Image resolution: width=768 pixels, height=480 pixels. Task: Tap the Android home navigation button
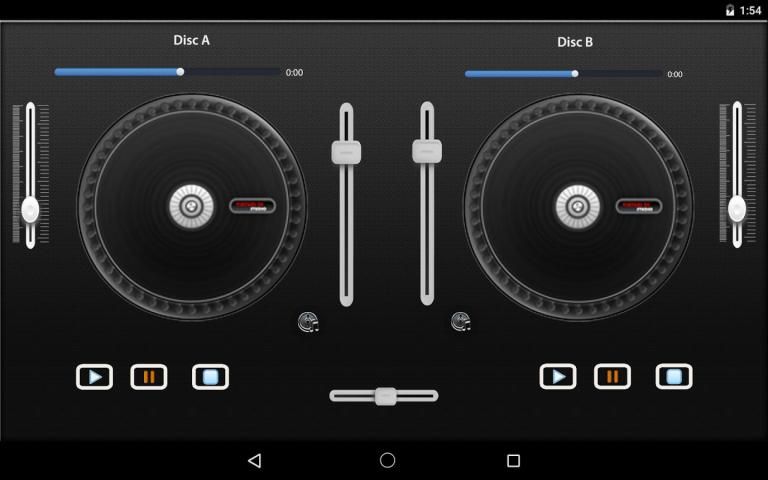pos(388,460)
